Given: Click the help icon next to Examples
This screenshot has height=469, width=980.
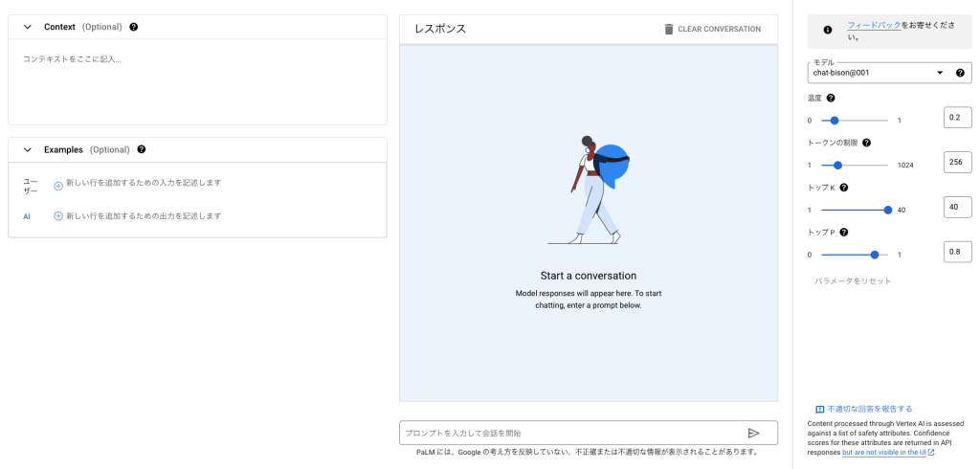Looking at the screenshot, I should (142, 149).
